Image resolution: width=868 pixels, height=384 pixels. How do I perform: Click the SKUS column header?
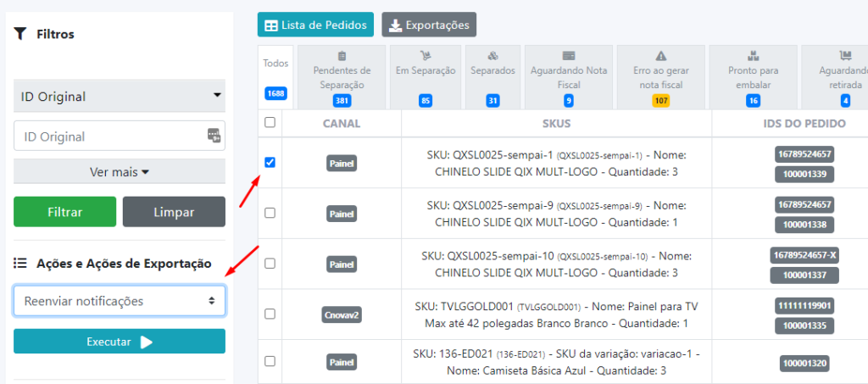point(556,124)
